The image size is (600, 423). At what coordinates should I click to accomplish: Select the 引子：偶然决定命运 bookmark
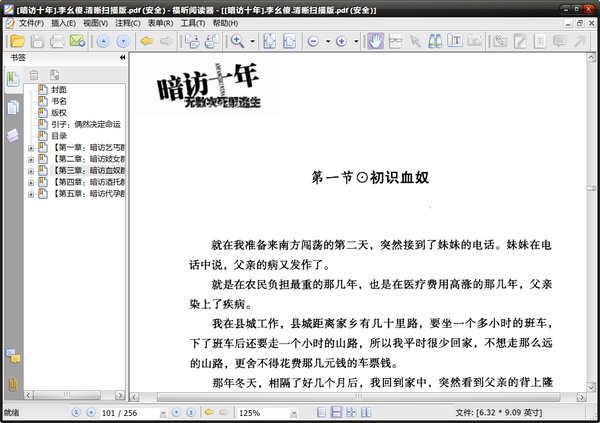pyautogui.click(x=86, y=124)
